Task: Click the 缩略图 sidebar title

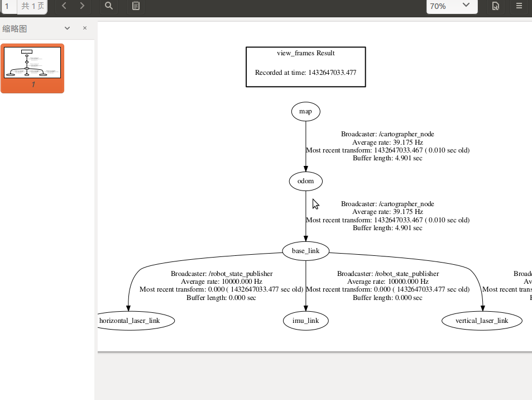Action: pos(15,29)
